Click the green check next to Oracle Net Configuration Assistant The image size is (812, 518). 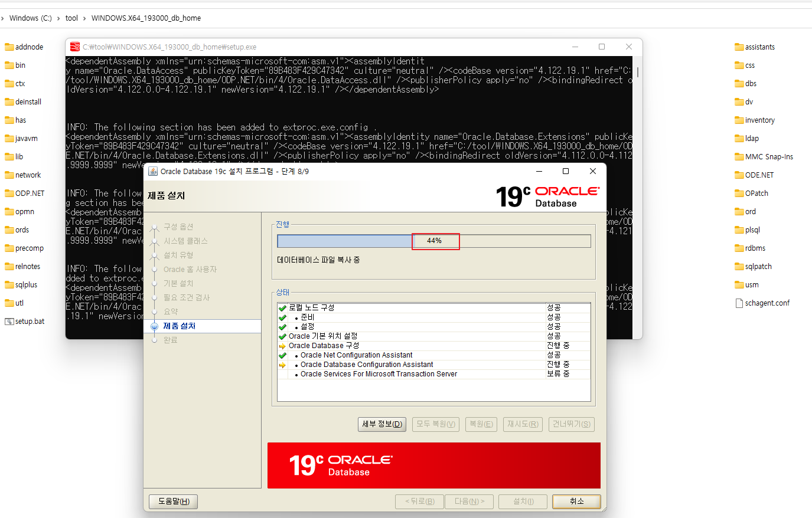[x=282, y=355]
